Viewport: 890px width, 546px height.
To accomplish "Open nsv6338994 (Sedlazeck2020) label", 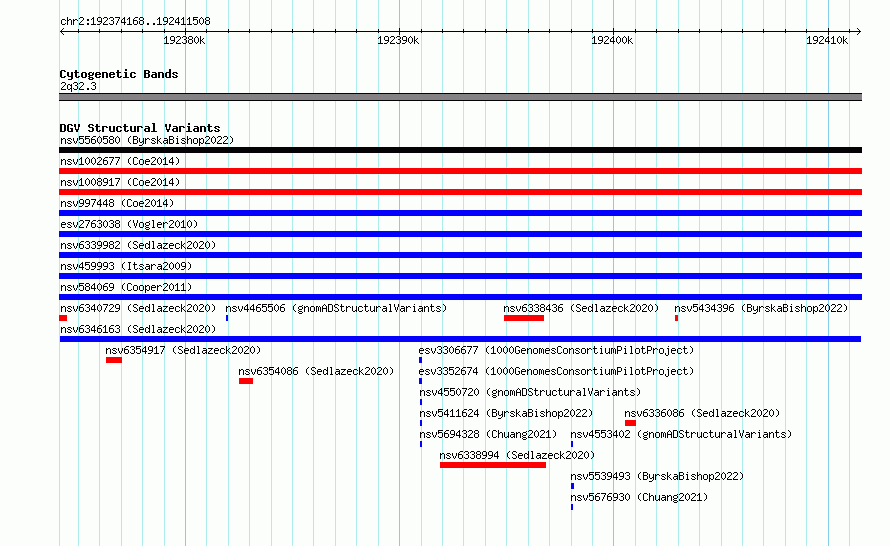I will coord(517,455).
